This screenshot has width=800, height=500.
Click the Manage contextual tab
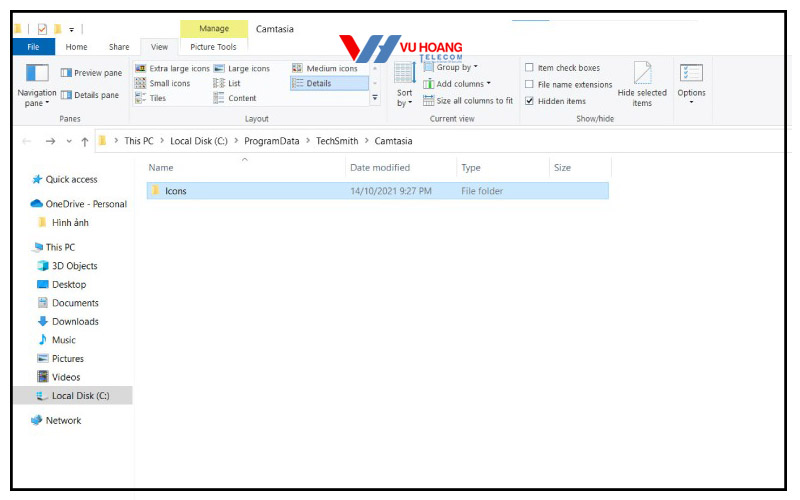tap(214, 29)
